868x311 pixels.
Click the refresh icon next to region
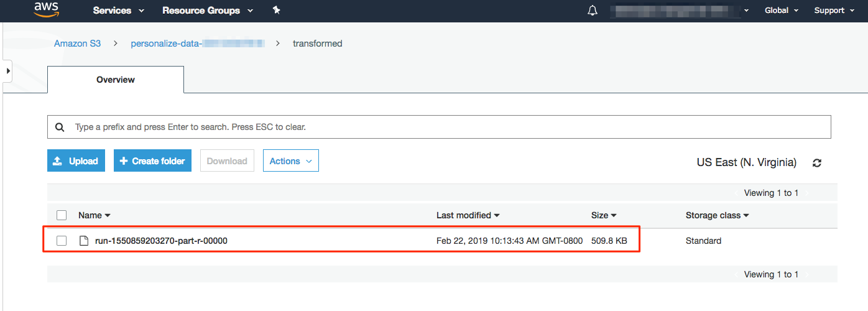817,163
